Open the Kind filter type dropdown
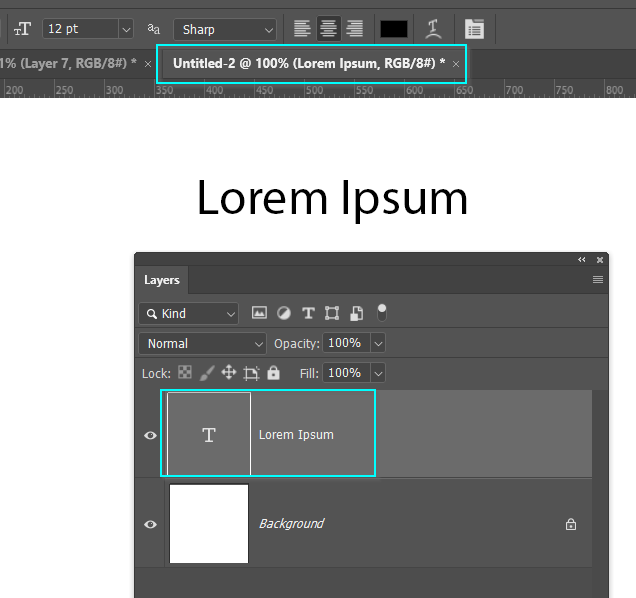 click(189, 314)
